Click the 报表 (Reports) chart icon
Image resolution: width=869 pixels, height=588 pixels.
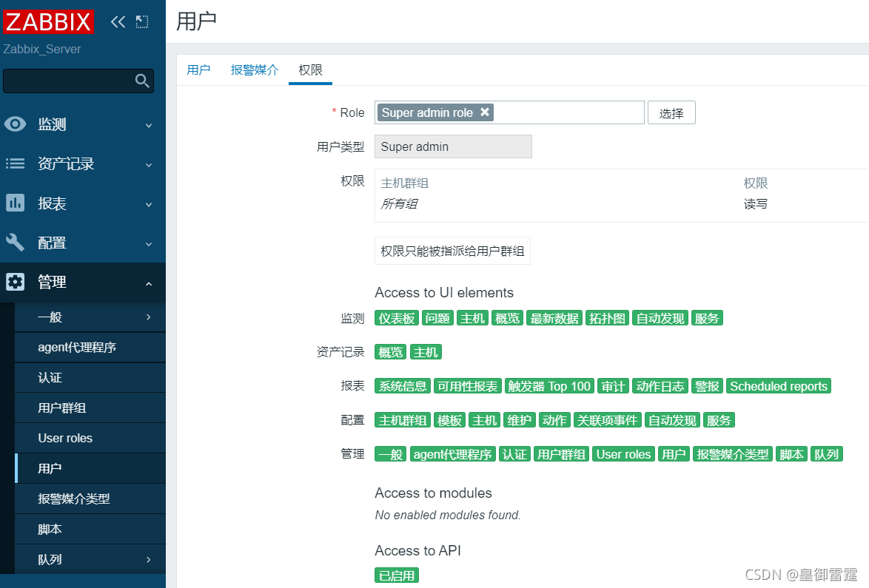[x=16, y=203]
